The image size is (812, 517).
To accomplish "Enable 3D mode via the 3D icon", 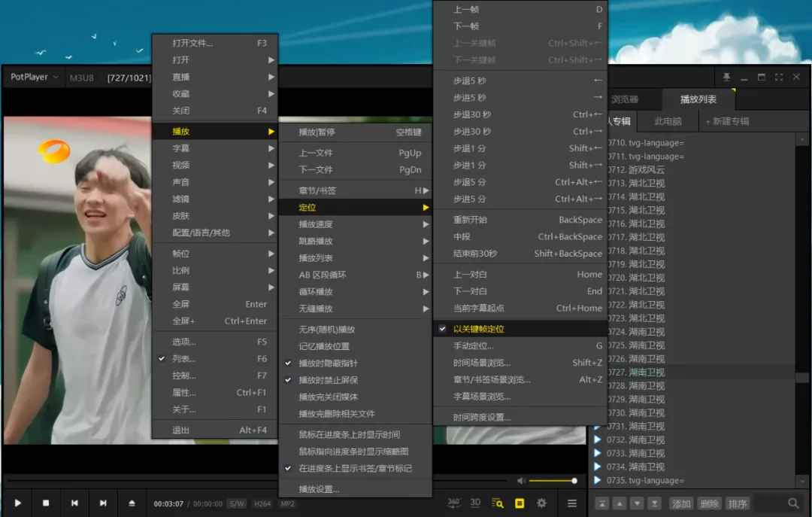I will (475, 503).
